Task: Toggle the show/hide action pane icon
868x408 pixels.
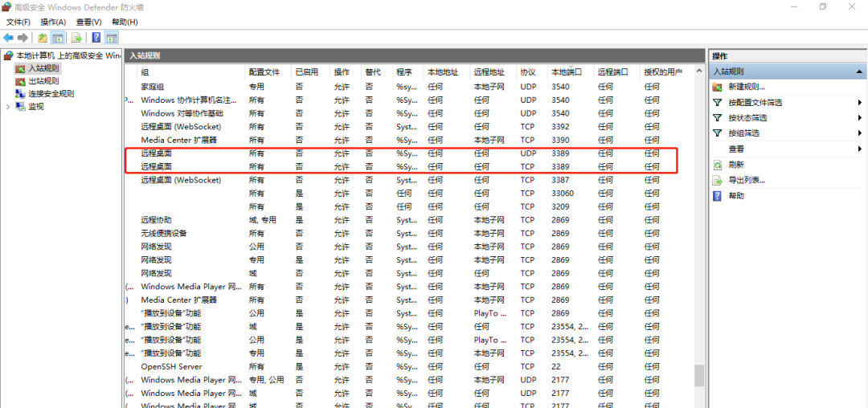Action: click(112, 38)
